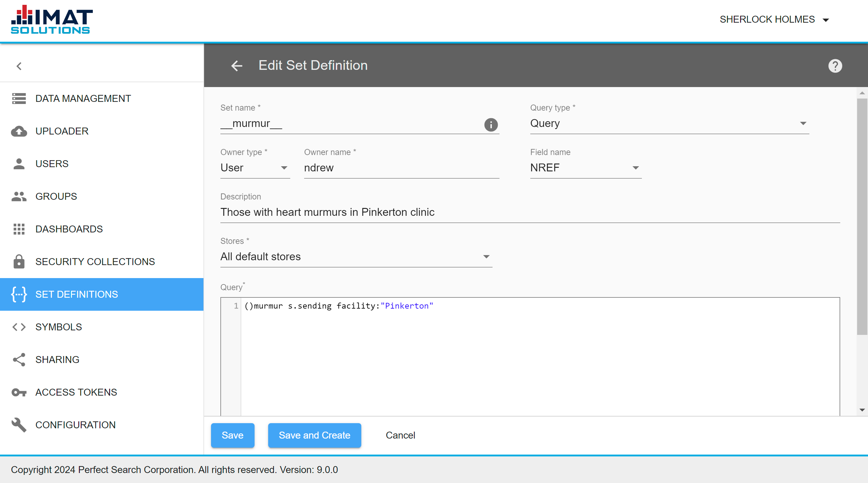This screenshot has width=868, height=483.
Task: Click the CONFIGURATION wrench icon
Action: click(17, 425)
